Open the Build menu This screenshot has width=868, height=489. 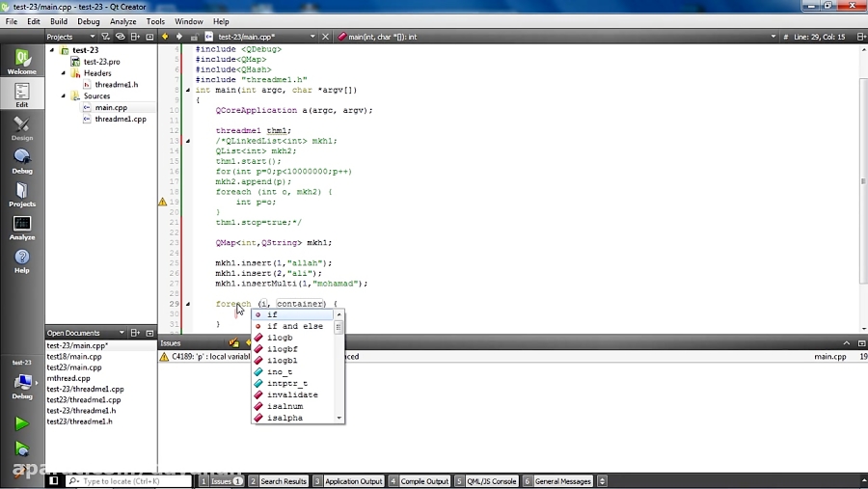(59, 21)
